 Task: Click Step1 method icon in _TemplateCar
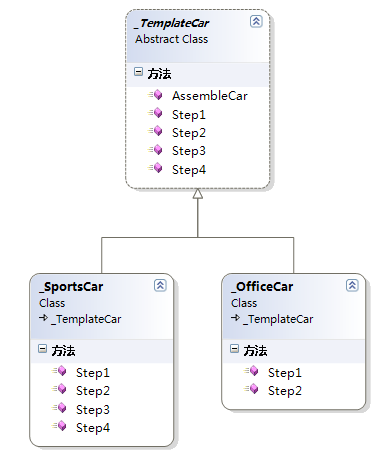point(156,114)
